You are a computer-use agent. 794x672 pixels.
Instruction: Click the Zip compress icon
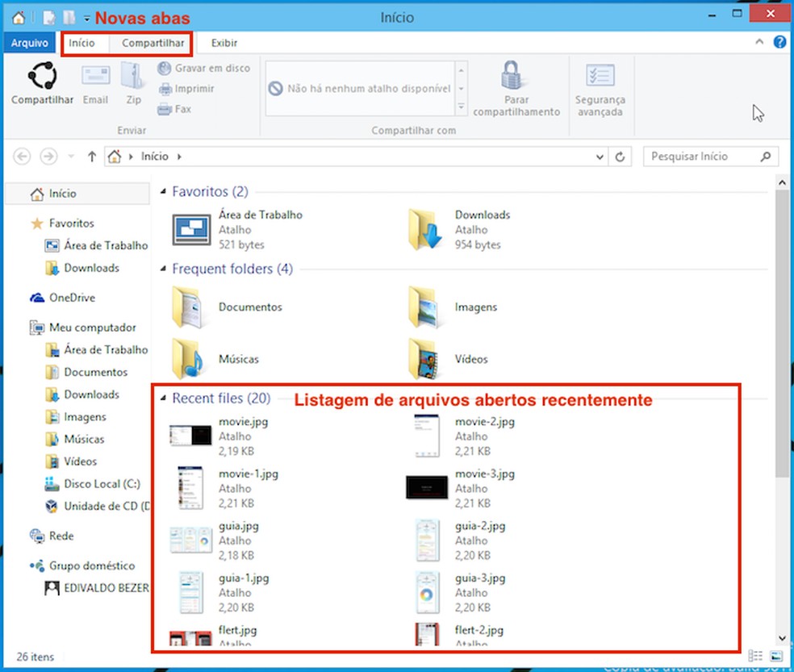pyautogui.click(x=133, y=76)
